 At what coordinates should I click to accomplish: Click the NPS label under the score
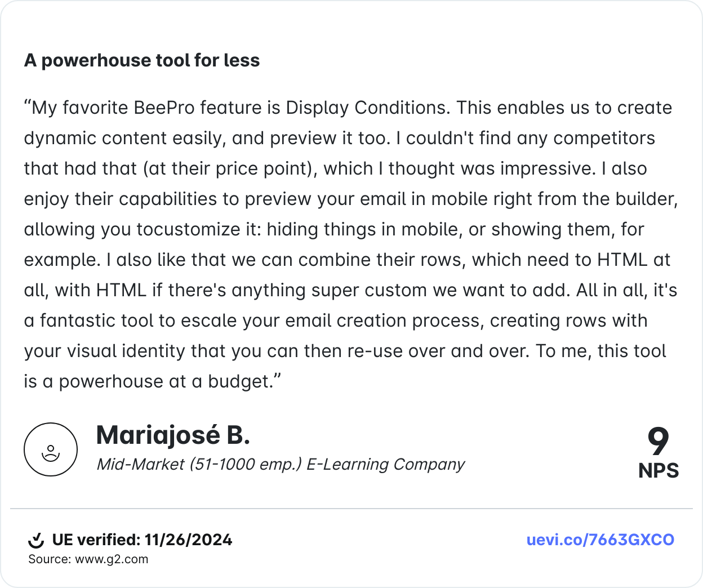pos(658,471)
